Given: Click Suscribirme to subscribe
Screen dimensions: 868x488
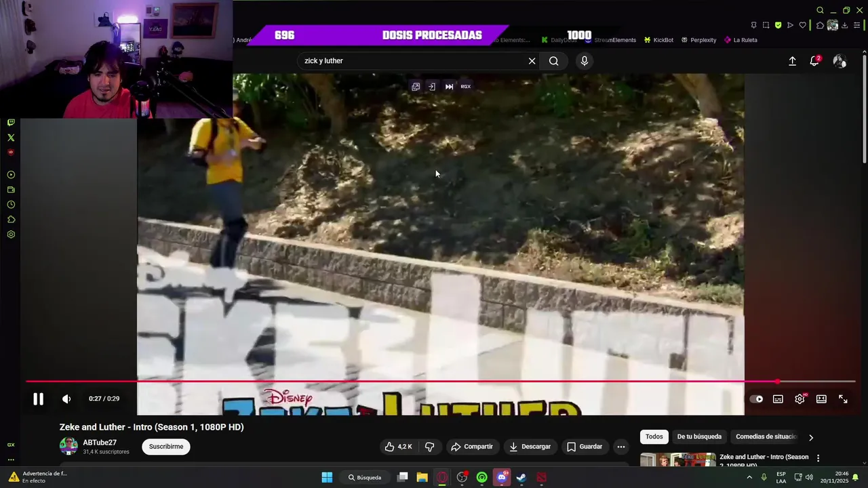Looking at the screenshot, I should click(x=166, y=447).
